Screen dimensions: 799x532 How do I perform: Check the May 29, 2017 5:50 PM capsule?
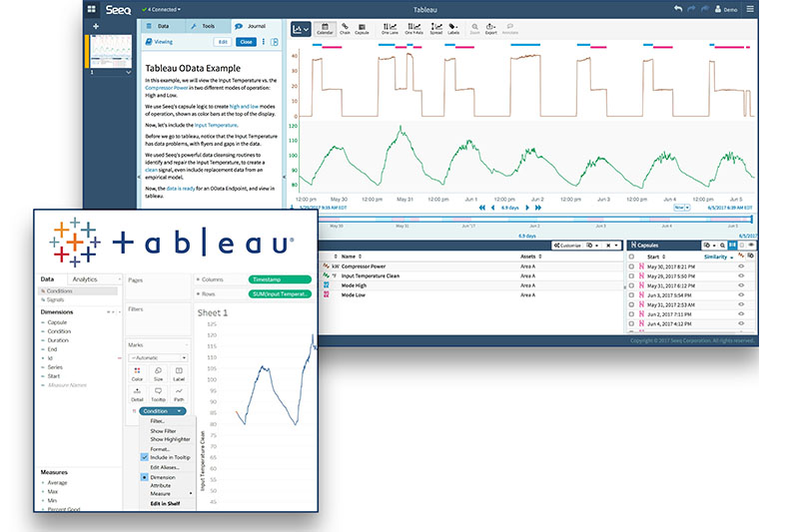click(x=631, y=275)
